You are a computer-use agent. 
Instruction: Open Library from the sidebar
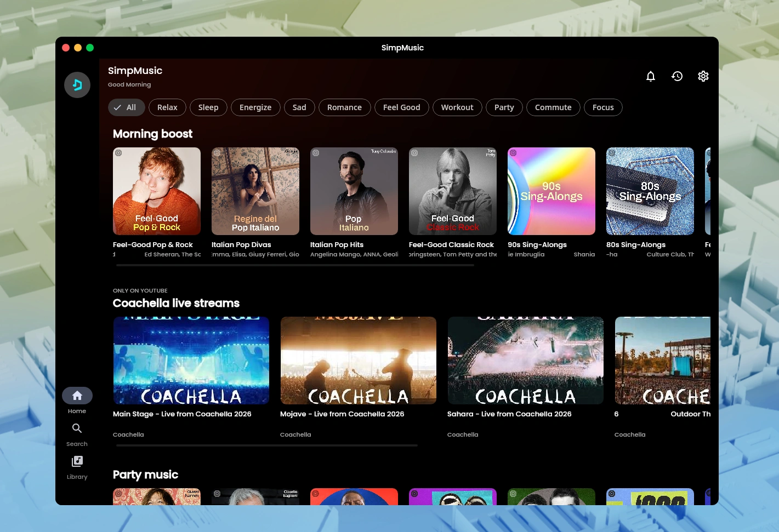pos(77,466)
